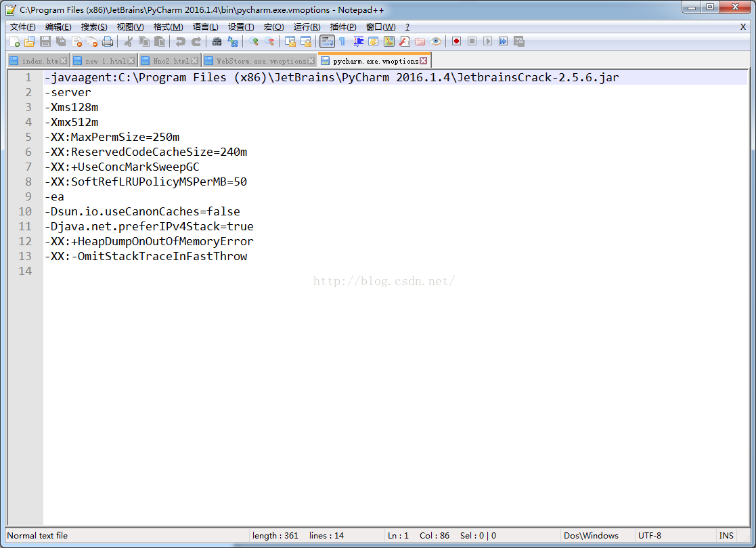Screen dimensions: 756x548
Task: Click line number 14 in the margin
Action: pos(25,271)
